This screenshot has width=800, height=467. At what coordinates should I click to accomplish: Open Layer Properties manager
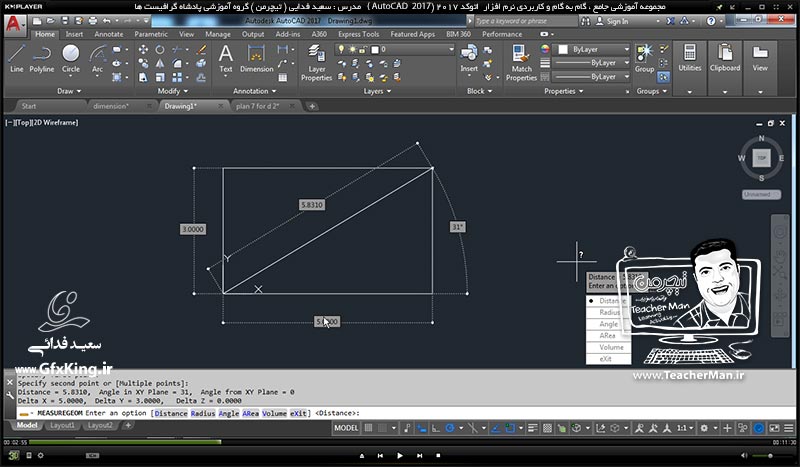point(316,63)
